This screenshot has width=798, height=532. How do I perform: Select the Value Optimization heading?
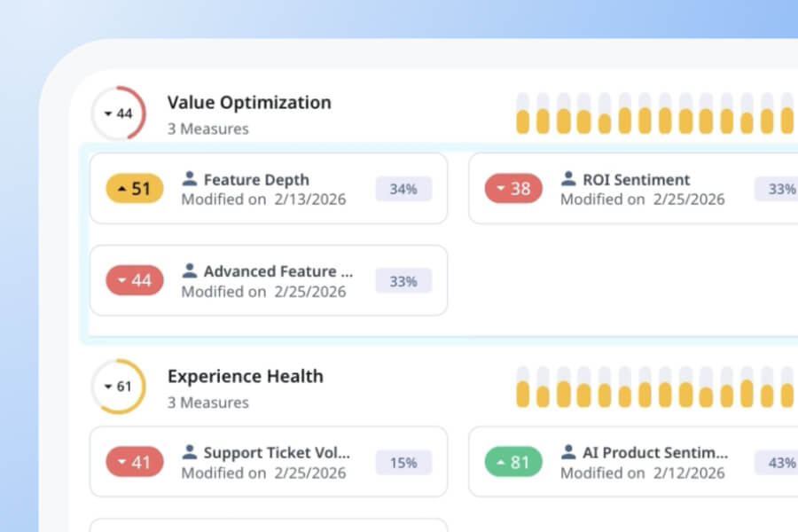[249, 103]
